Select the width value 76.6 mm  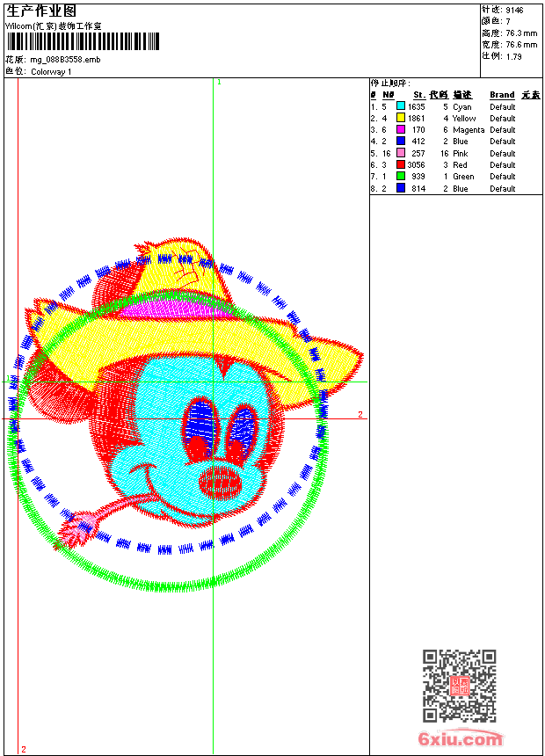click(x=521, y=45)
